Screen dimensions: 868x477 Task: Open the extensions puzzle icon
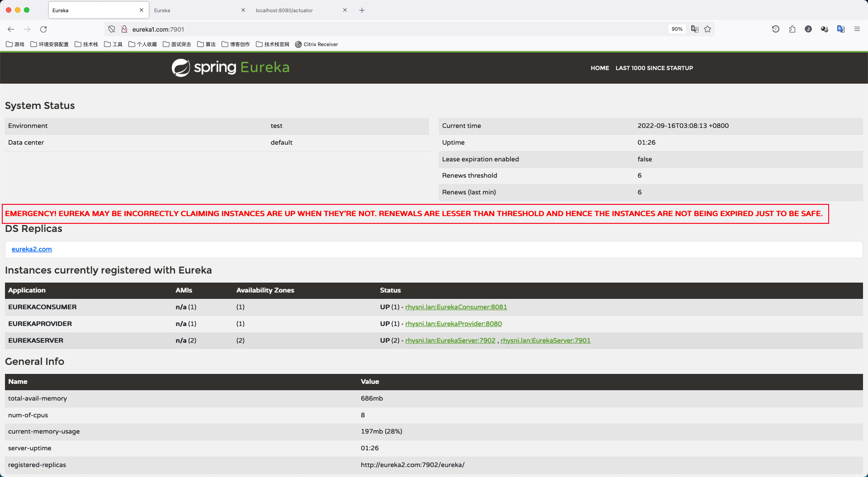click(792, 29)
